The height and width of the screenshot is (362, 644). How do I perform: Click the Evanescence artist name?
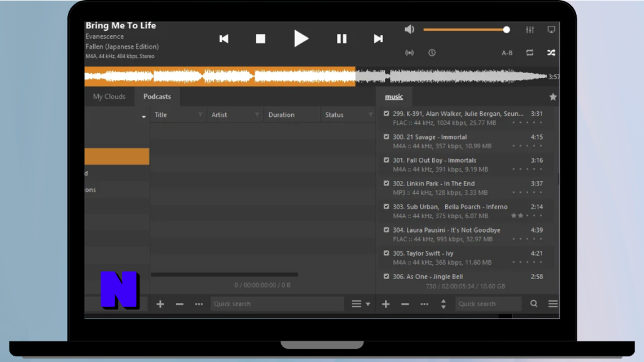[105, 36]
